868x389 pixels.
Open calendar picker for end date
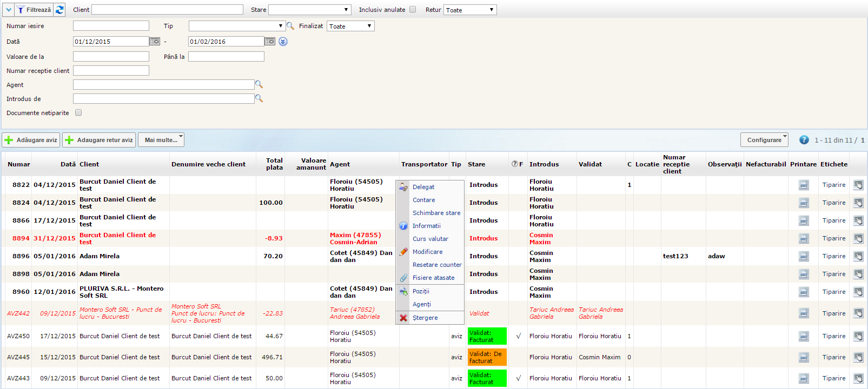(x=270, y=42)
